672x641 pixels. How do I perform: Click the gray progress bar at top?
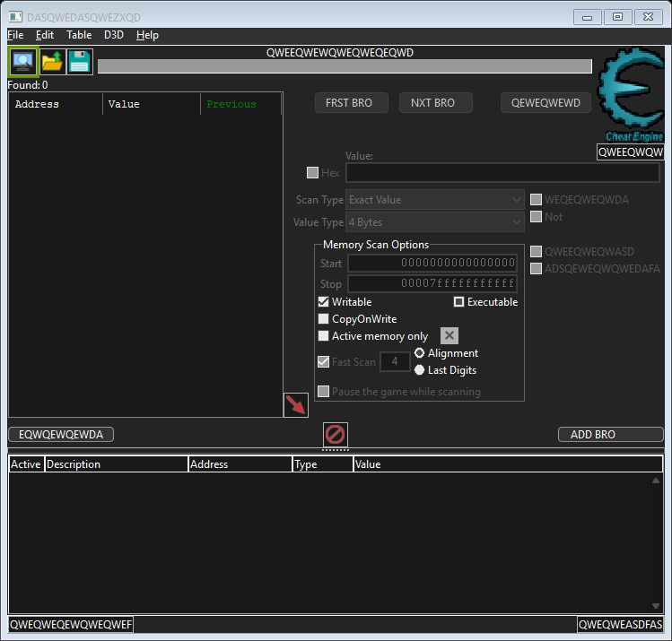point(345,66)
